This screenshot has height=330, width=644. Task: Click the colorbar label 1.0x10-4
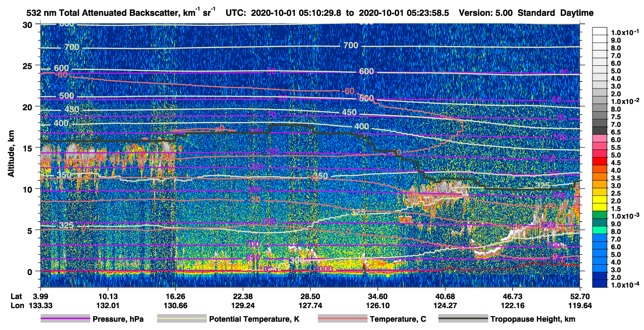point(624,285)
